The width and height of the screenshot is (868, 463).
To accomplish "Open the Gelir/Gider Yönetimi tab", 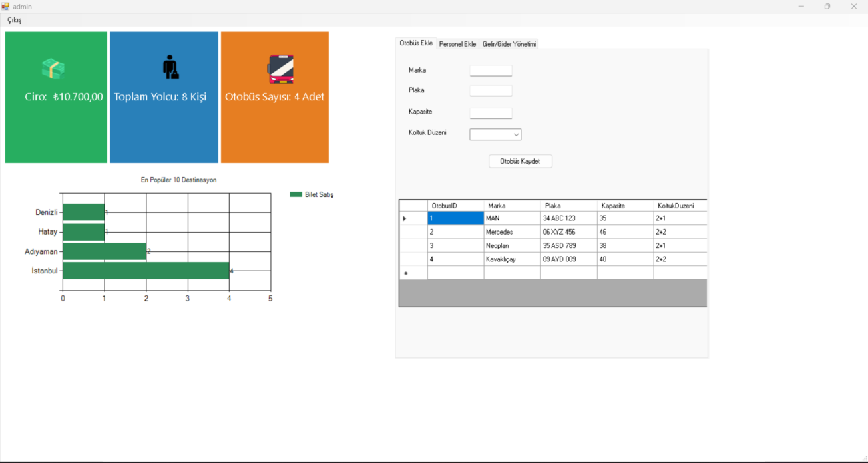I will pyautogui.click(x=509, y=44).
